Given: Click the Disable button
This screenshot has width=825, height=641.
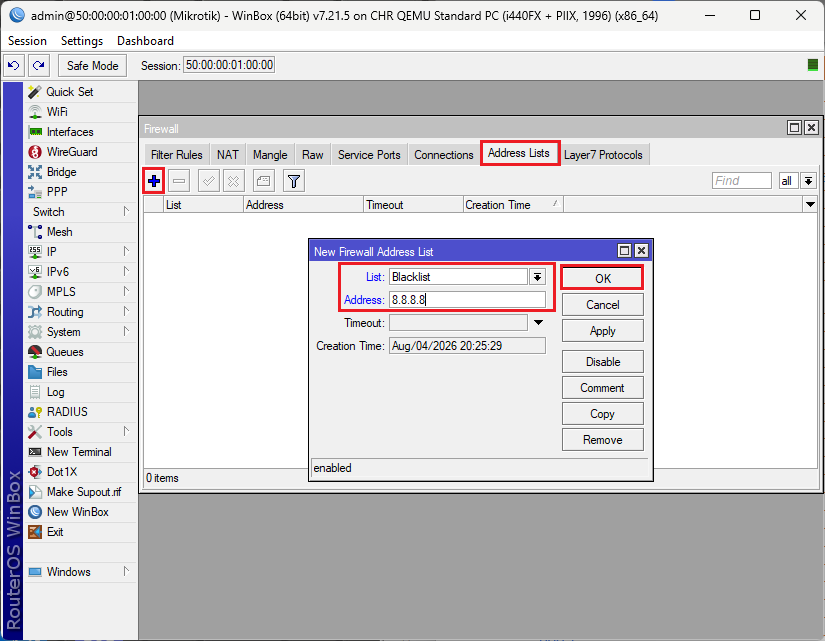Looking at the screenshot, I should click(602, 362).
